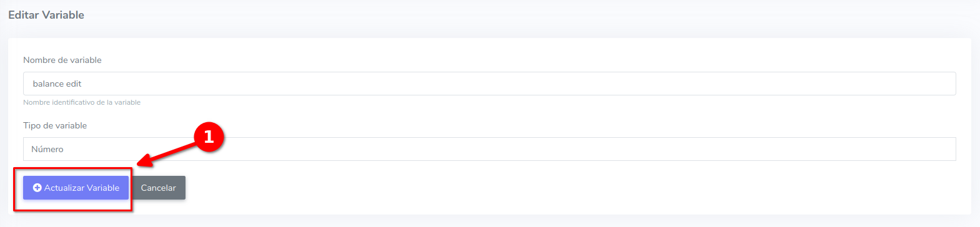The width and height of the screenshot is (980, 227).
Task: Click the 'Editar Variable' page heading
Action: pyautogui.click(x=46, y=15)
